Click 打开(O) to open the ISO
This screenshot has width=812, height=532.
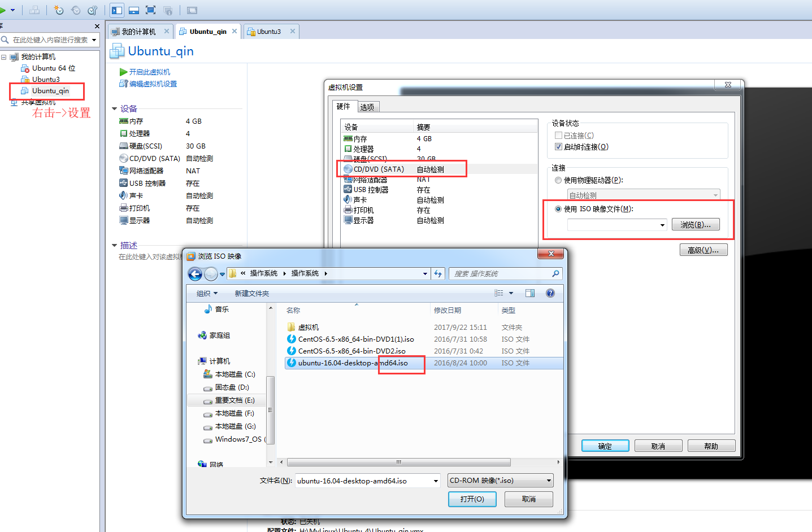click(x=472, y=499)
